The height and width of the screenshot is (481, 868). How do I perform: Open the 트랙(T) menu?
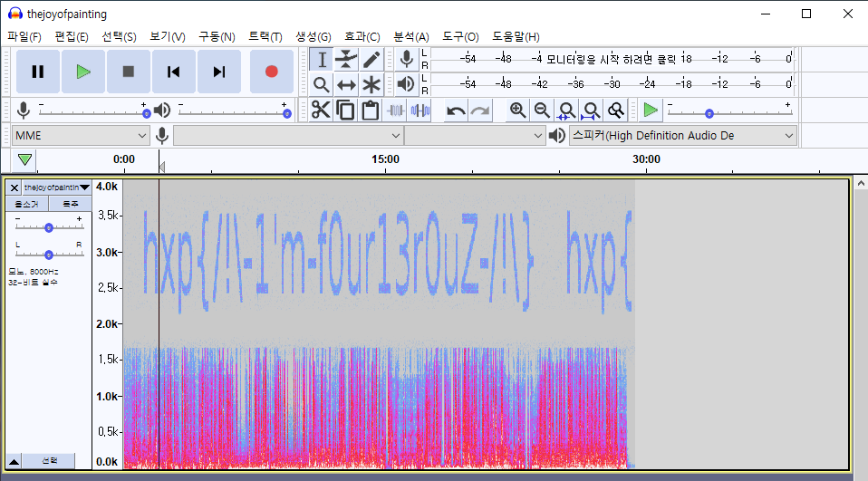tap(265, 36)
